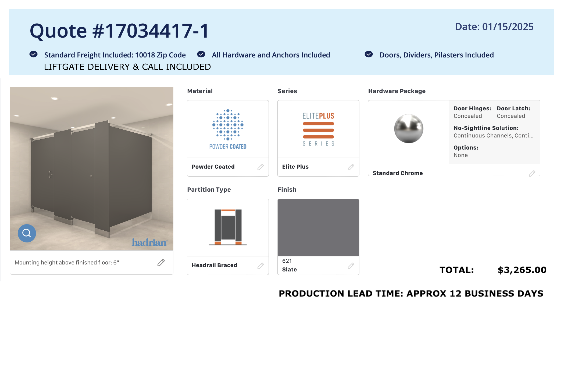Click the 'Series' section heading
The height and width of the screenshot is (392, 564).
point(287,91)
